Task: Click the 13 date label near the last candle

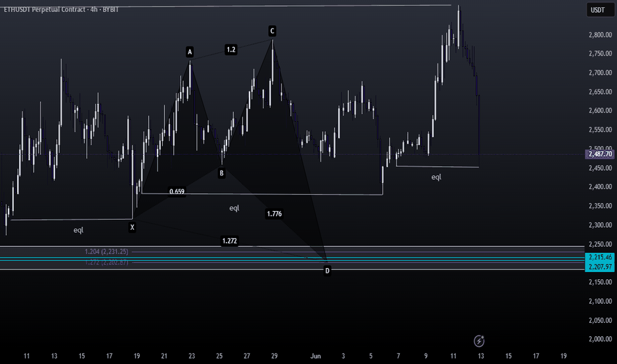Action: (x=481, y=356)
